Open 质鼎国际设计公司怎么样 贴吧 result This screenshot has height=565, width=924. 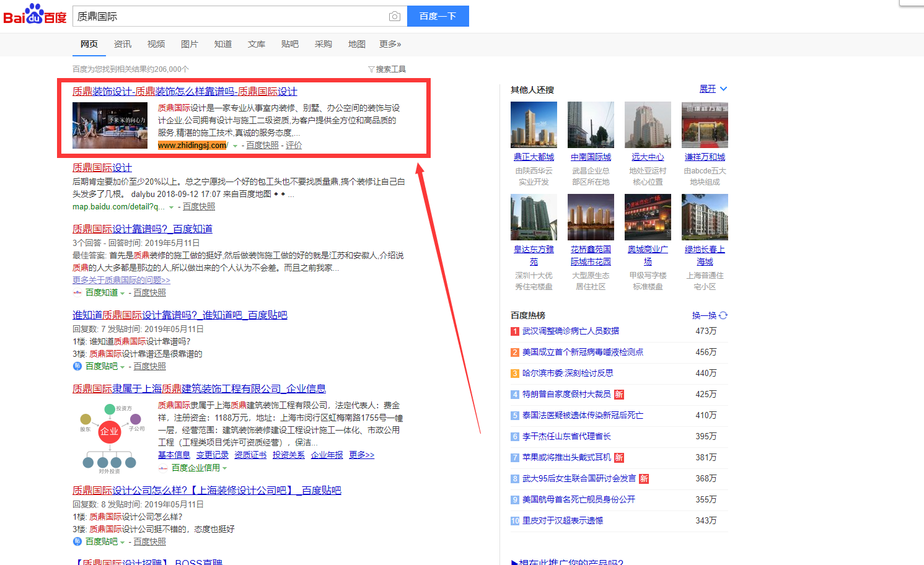point(207,490)
